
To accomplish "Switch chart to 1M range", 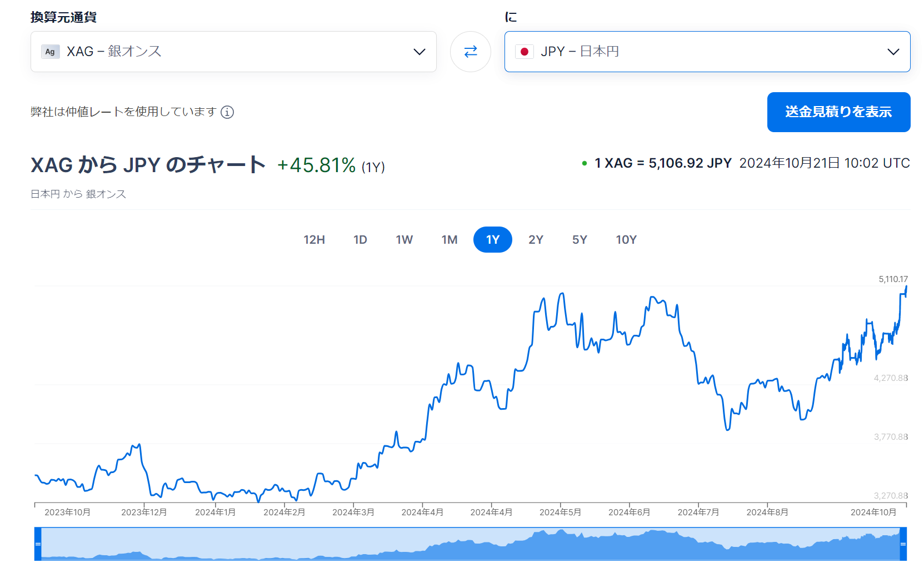I will click(x=449, y=240).
